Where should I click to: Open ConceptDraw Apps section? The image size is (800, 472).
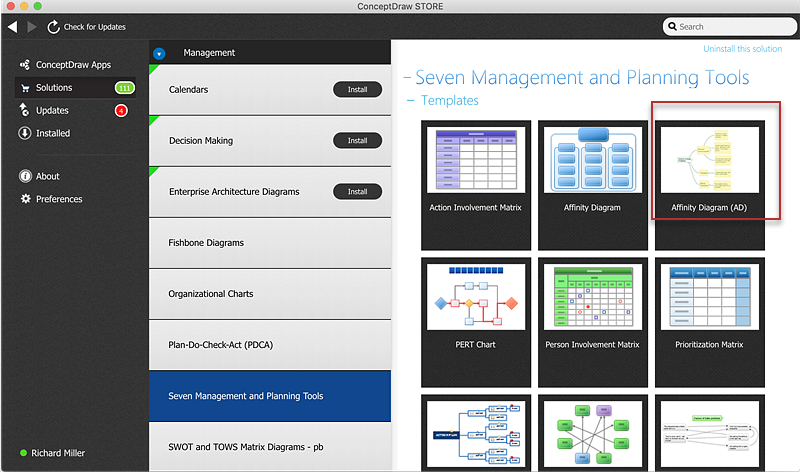click(x=73, y=65)
